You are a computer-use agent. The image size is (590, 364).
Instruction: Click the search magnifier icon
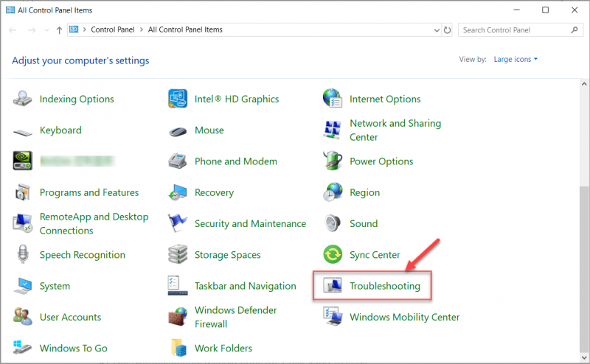point(575,29)
